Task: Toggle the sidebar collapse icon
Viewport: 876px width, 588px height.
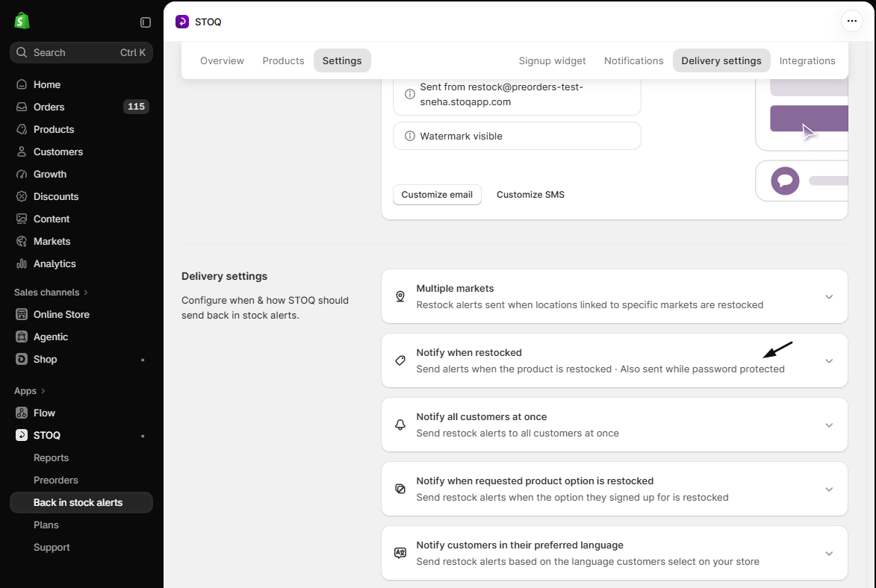Action: 146,22
